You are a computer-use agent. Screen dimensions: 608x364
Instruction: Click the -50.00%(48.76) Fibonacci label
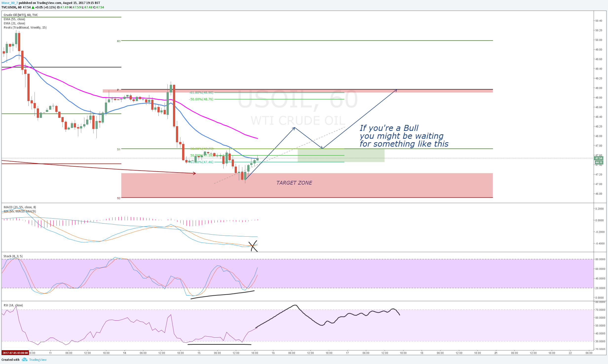201,99
